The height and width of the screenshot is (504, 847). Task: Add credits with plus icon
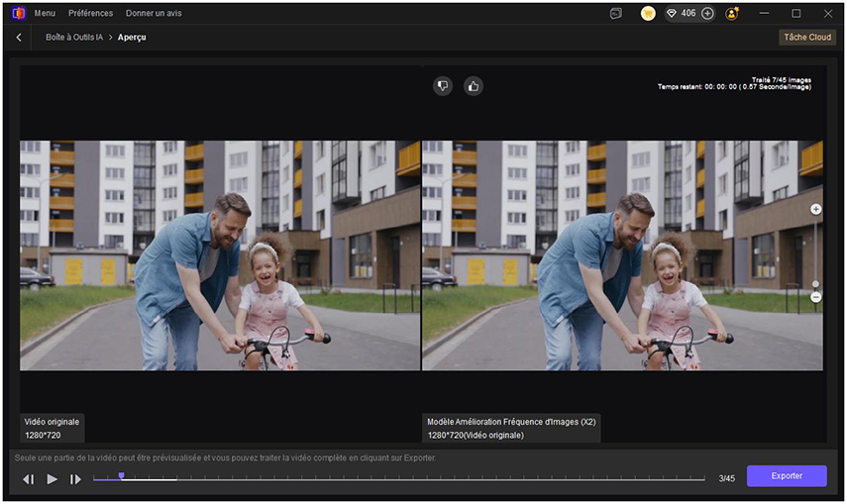coord(707,14)
